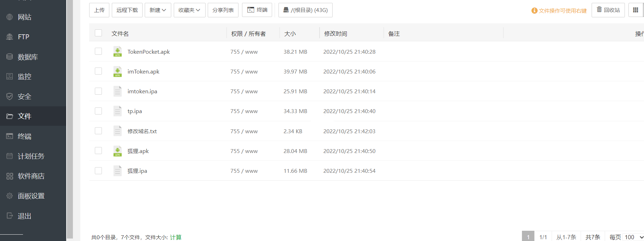Click the file name 狐狸.ipa

click(x=137, y=171)
